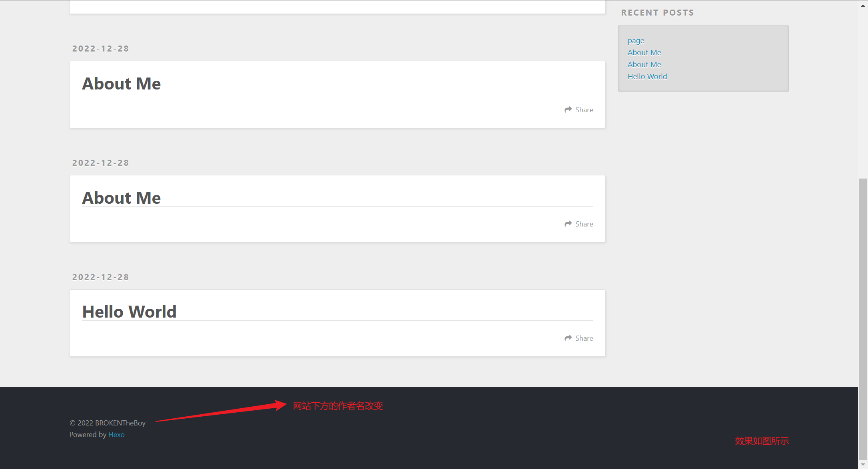
Task: Open the page link in Recent Posts
Action: click(x=635, y=40)
